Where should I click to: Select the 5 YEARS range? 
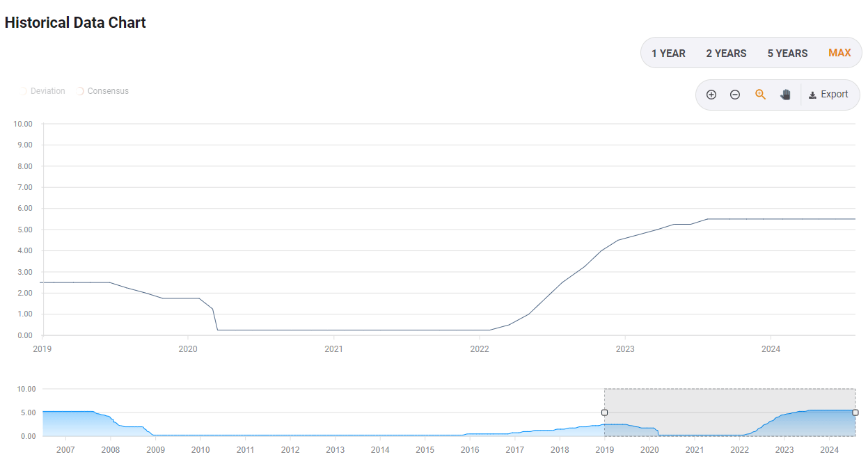click(x=787, y=53)
